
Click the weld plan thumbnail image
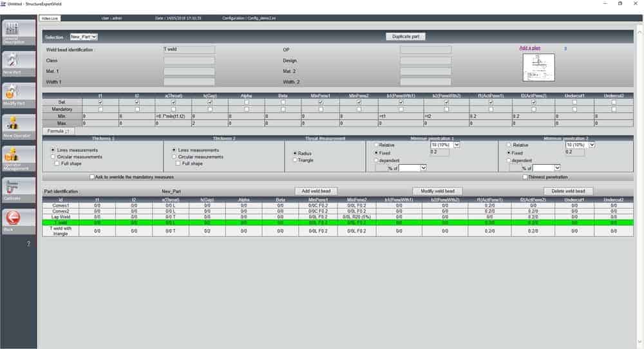(538, 67)
